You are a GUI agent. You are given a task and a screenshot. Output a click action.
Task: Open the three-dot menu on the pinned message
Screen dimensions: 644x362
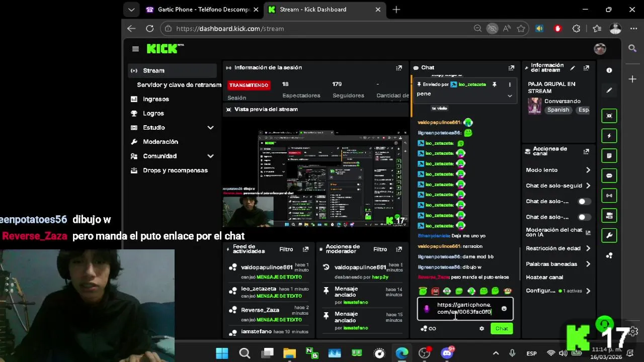click(x=510, y=84)
